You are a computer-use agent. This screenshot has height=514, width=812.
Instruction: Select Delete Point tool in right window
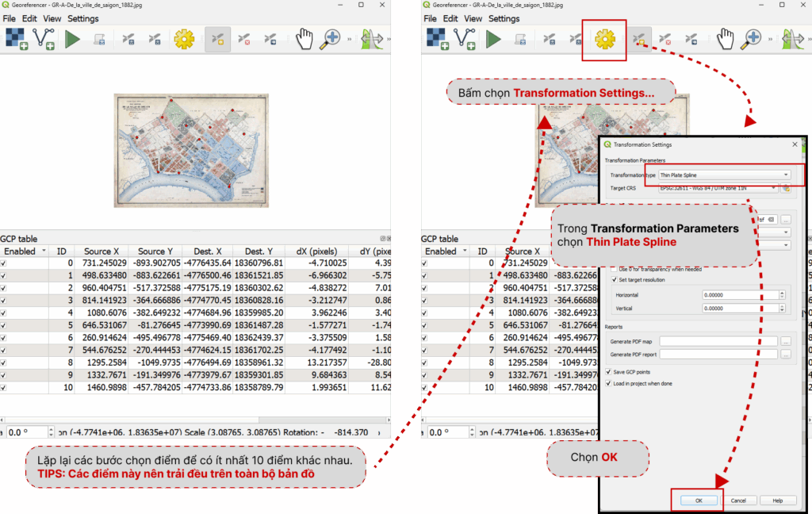click(x=665, y=40)
